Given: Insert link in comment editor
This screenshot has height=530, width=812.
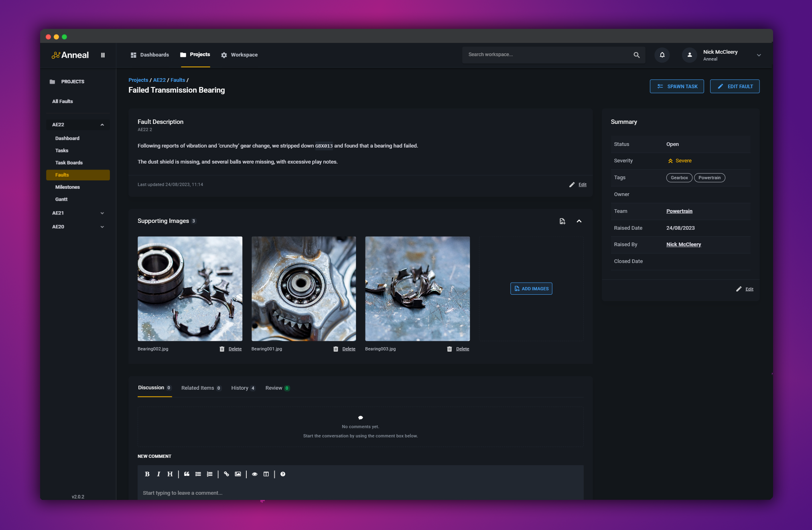Looking at the screenshot, I should (x=226, y=474).
